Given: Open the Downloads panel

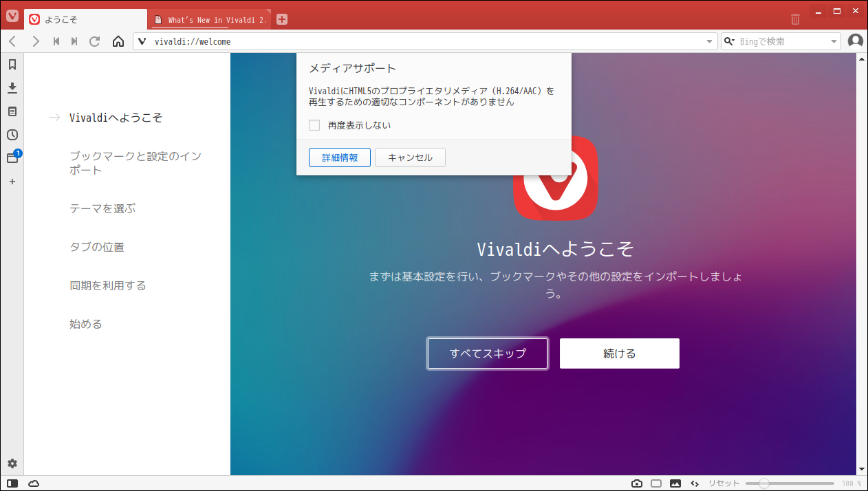Looking at the screenshot, I should click(x=12, y=88).
